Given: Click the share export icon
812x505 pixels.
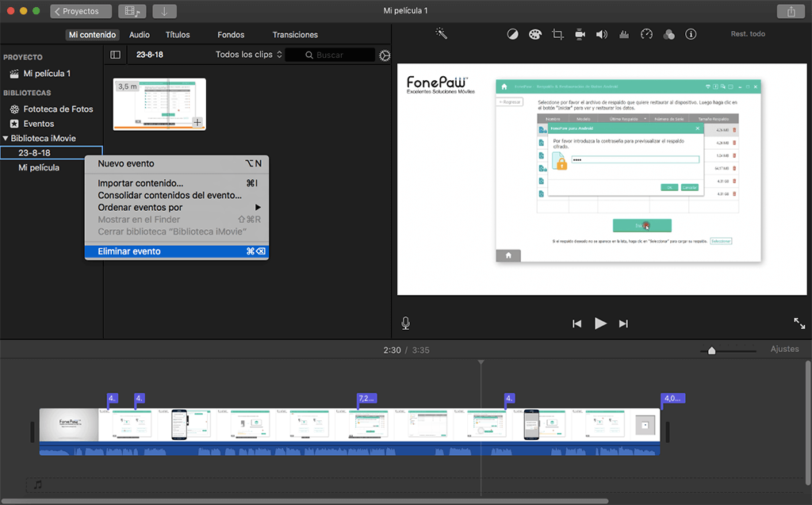Looking at the screenshot, I should point(791,11).
